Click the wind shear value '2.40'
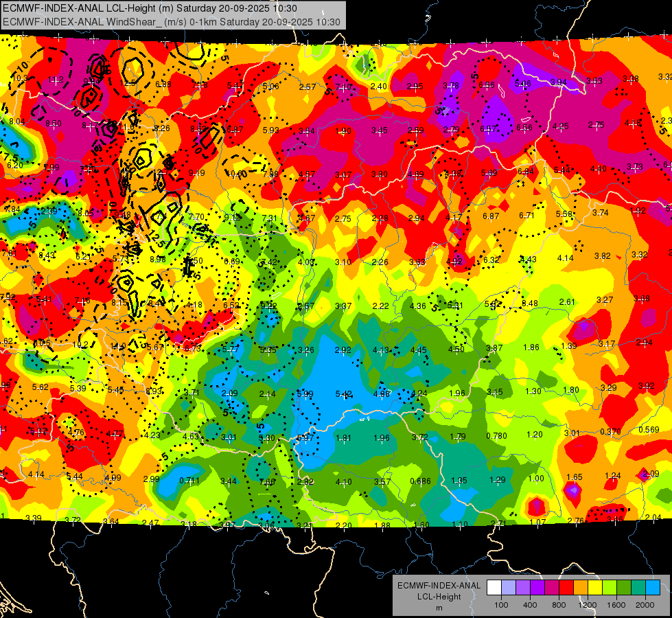This screenshot has height=618, width=672. [378, 87]
